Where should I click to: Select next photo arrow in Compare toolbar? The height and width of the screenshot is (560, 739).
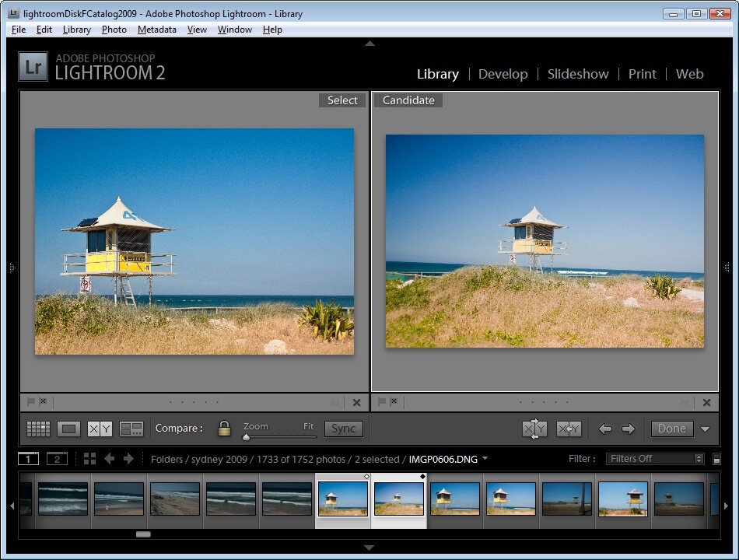(x=629, y=429)
